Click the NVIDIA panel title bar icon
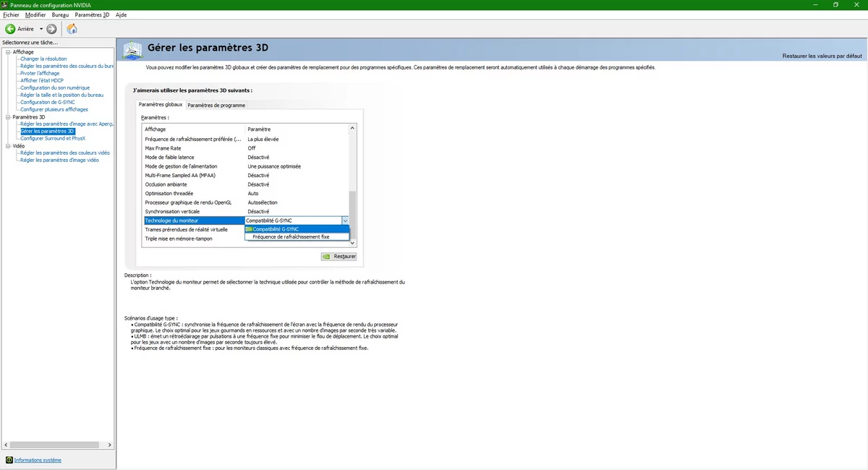The image size is (868, 470). 4,5
